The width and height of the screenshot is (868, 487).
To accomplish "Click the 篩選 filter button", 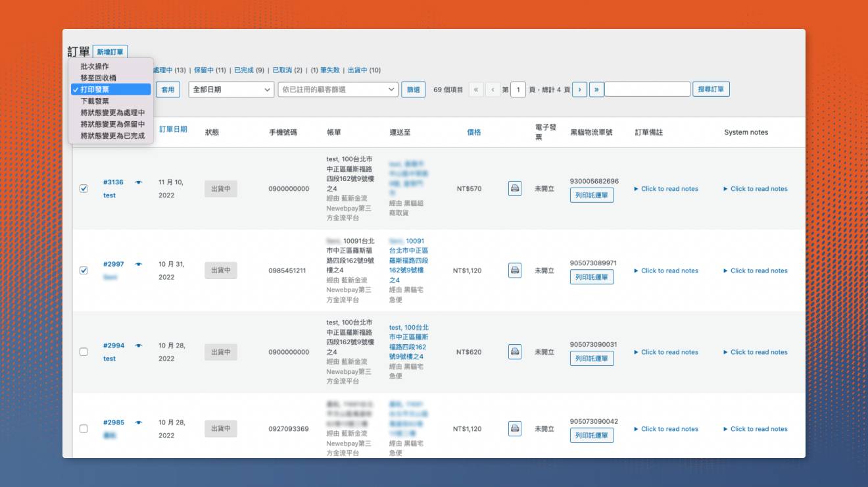I will pyautogui.click(x=413, y=90).
